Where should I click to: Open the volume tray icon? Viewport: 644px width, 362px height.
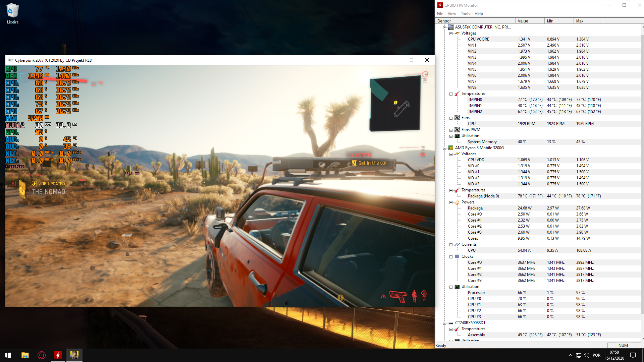[587, 355]
